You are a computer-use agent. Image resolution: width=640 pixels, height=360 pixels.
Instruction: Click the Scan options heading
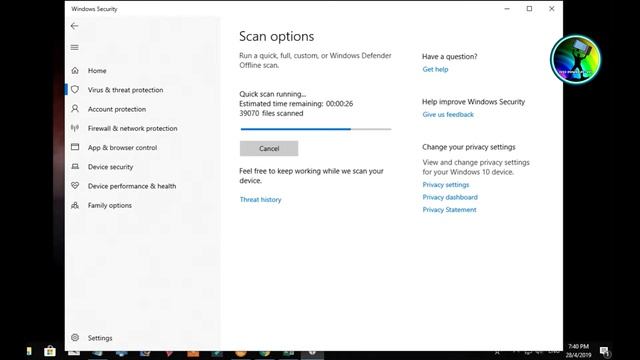coord(276,36)
